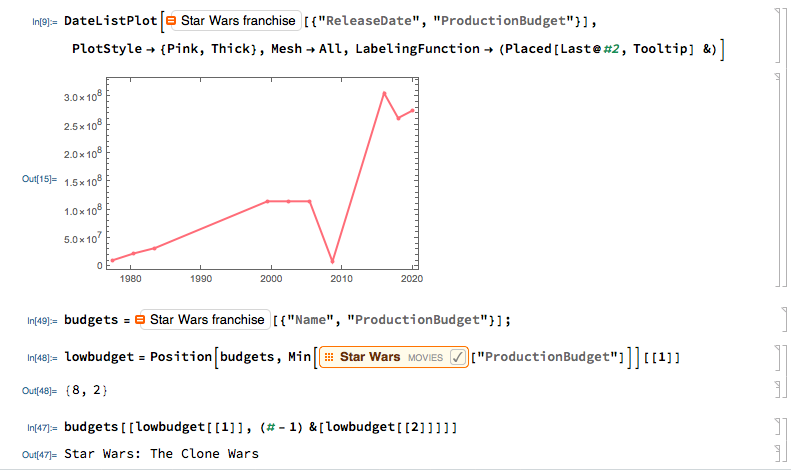Select the In[47] cell bracket
The width and height of the screenshot is (791, 470).
pyautogui.click(x=778, y=427)
